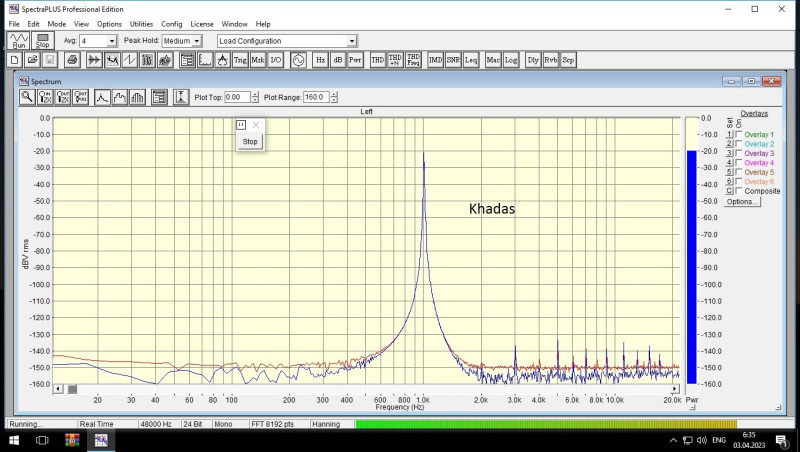Open the THD+N measurement button
The image size is (800, 452).
coord(395,60)
